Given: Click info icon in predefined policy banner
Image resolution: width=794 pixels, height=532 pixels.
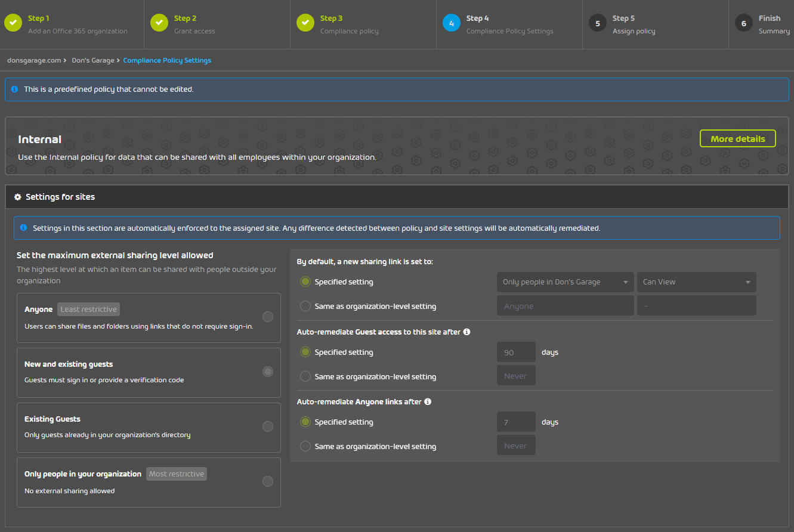Looking at the screenshot, I should coord(14,89).
